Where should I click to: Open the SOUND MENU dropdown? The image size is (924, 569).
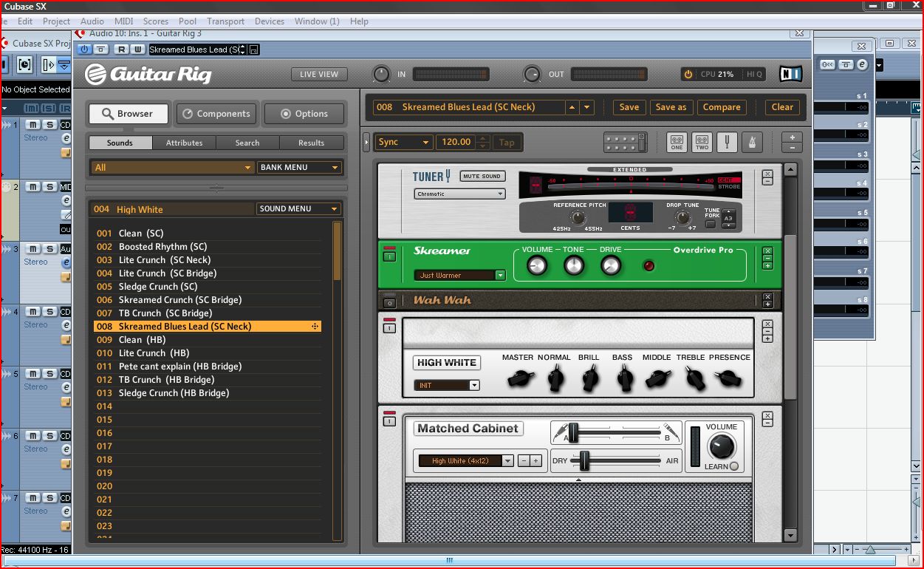299,209
